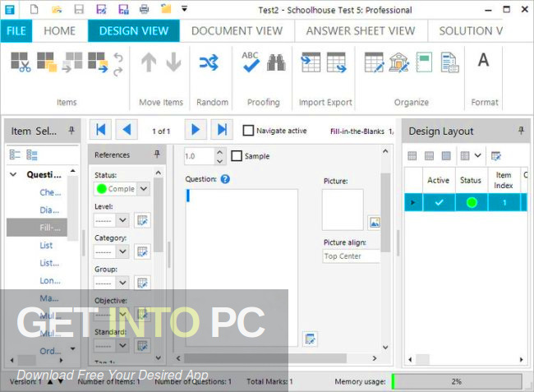Viewport: 534px width, 392px height.
Task: Click the insert picture icon beside Picture box
Action: tap(375, 223)
